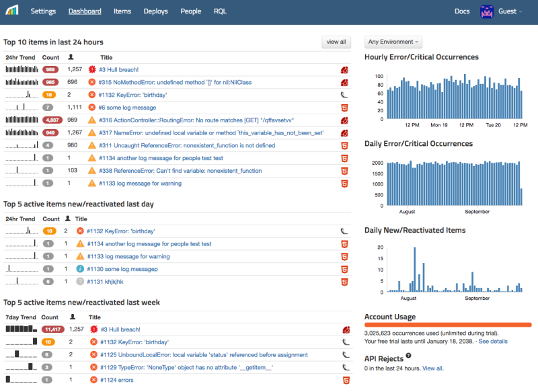Click the HTML5 icon on the #6 log message row
The height and width of the screenshot is (392, 538).
point(344,108)
